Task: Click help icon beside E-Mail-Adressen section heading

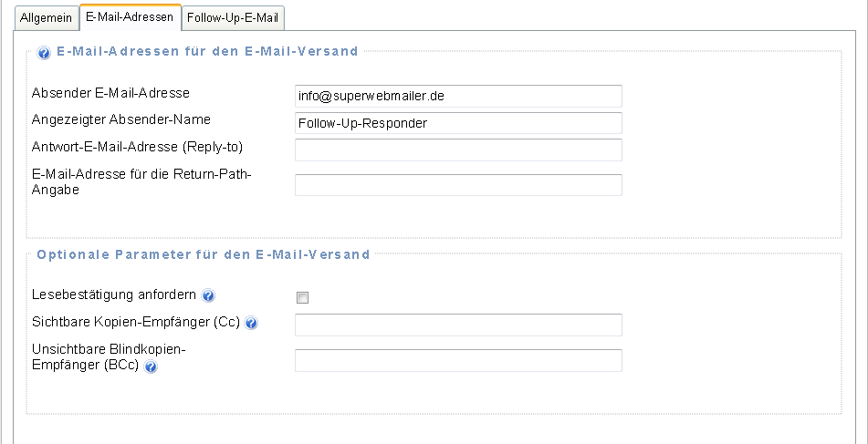Action: pyautogui.click(x=44, y=53)
